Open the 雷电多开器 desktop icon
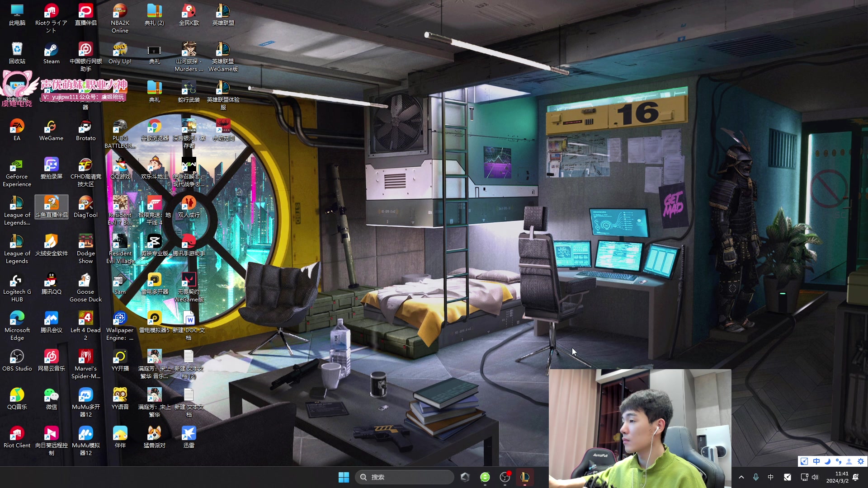This screenshot has height=488, width=868. tap(154, 284)
